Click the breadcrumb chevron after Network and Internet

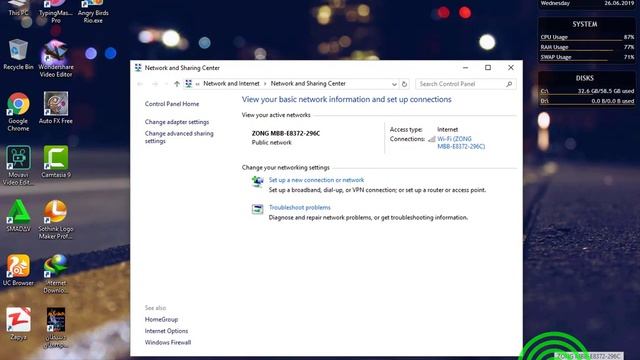[265, 84]
